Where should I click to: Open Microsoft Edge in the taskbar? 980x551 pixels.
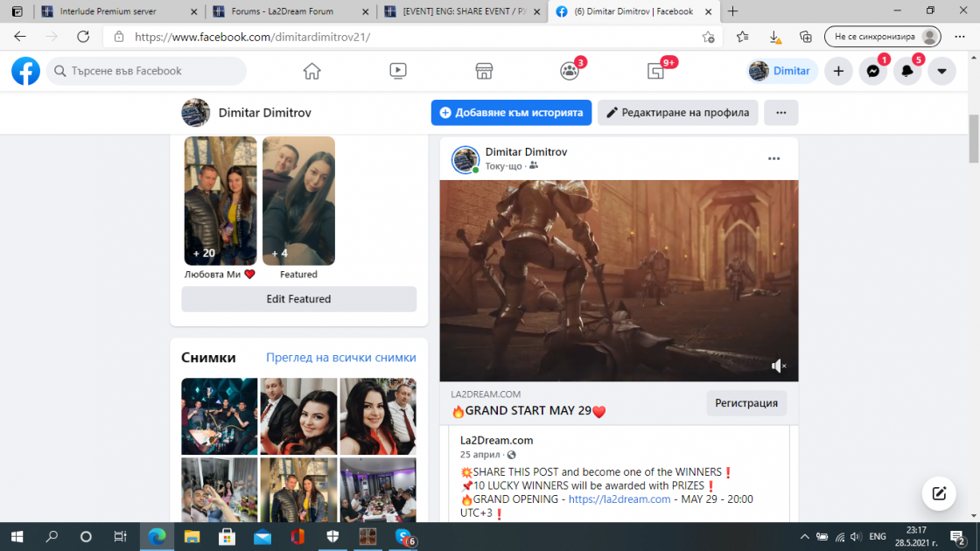click(157, 536)
